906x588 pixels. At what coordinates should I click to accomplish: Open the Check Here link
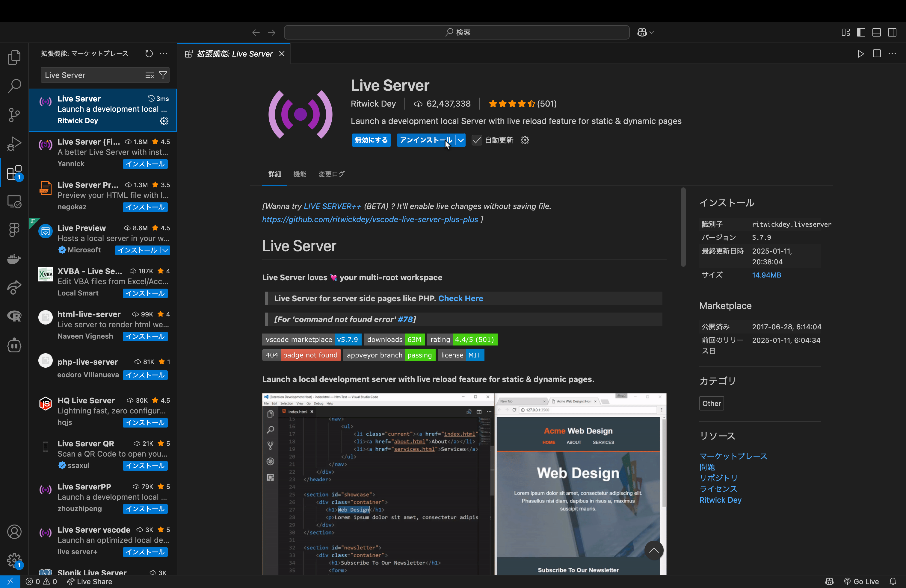[460, 298]
